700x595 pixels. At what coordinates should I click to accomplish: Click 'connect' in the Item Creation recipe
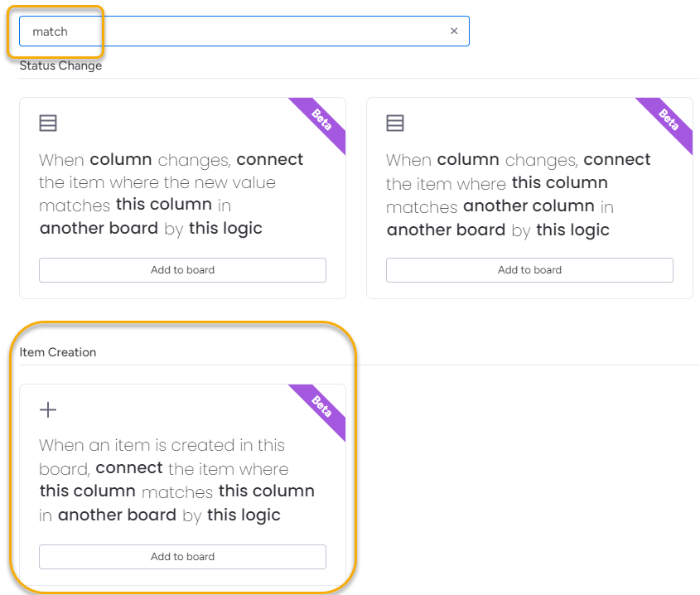(129, 467)
